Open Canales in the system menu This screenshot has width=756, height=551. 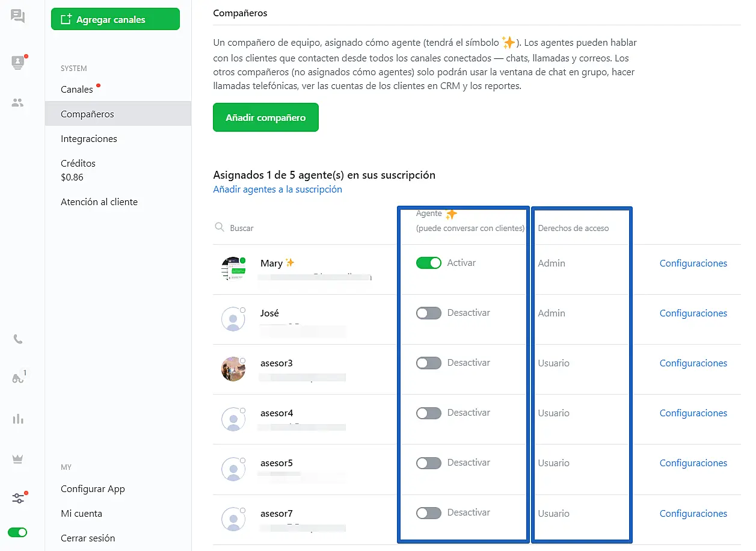pyautogui.click(x=77, y=90)
